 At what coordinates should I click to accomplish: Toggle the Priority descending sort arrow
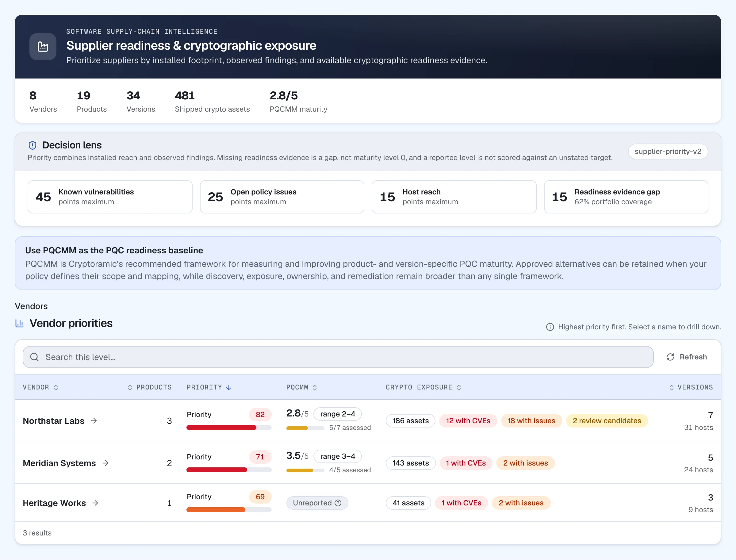[x=229, y=387]
